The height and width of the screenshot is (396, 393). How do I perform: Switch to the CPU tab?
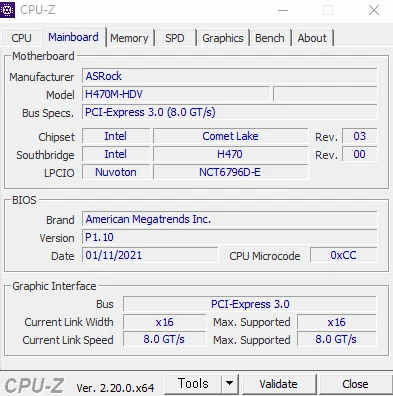tap(21, 38)
